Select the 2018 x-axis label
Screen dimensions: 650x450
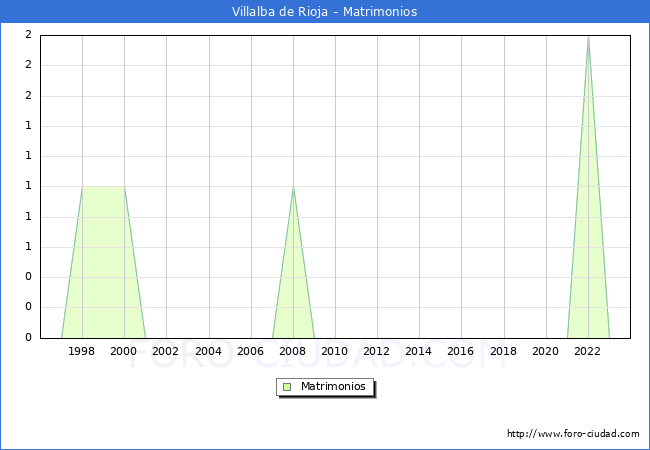[x=503, y=351]
